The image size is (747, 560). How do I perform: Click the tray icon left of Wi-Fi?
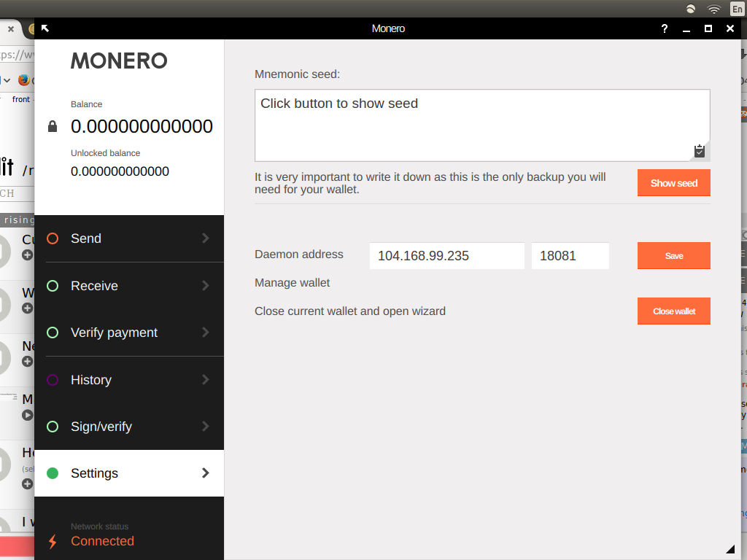690,9
